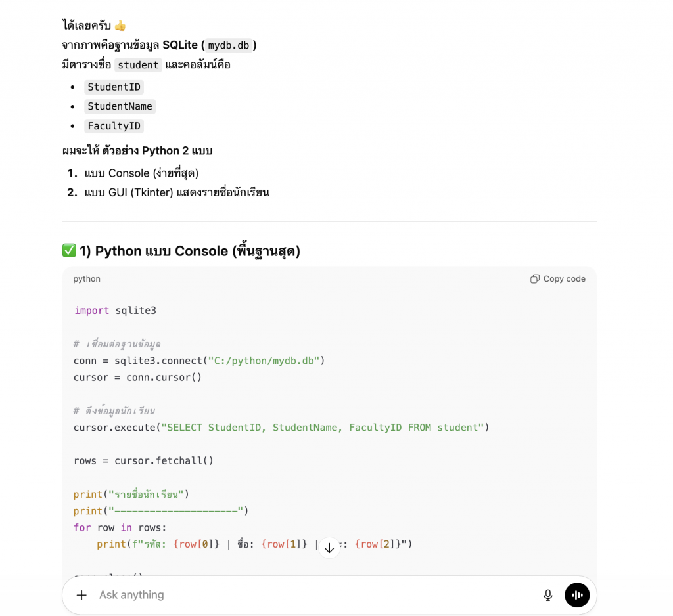The width and height of the screenshot is (673, 616).
Task: Open the plus attachment menu
Action: [81, 595]
